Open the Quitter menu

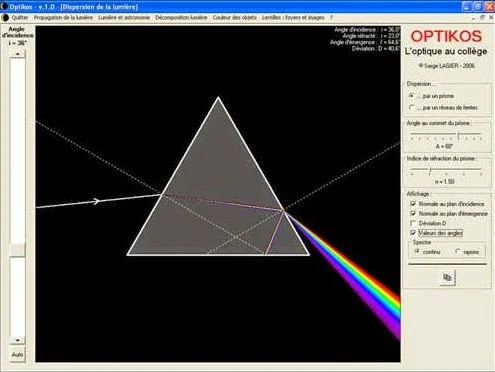pyautogui.click(x=20, y=17)
